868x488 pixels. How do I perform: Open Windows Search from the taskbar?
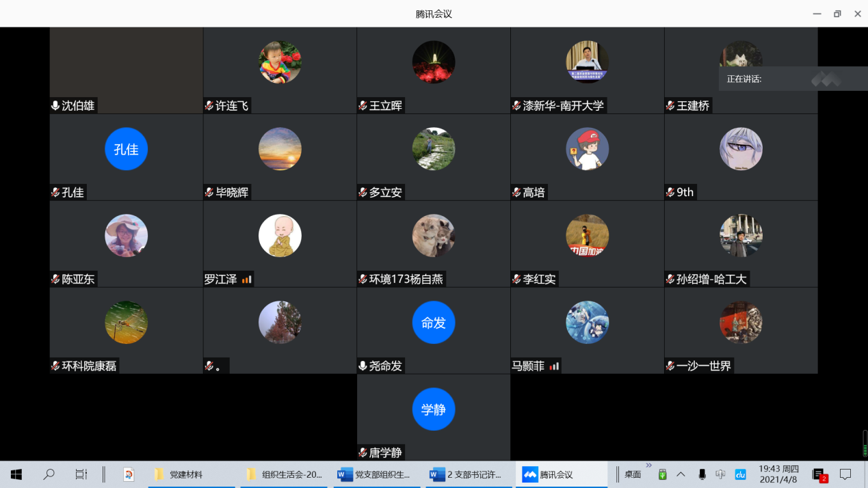tap(49, 474)
